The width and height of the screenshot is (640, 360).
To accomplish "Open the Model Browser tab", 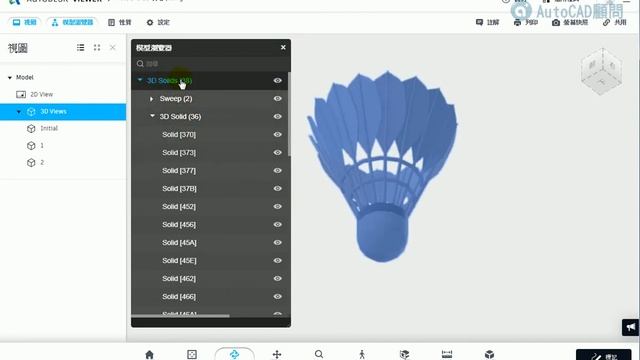I will coord(72,22).
